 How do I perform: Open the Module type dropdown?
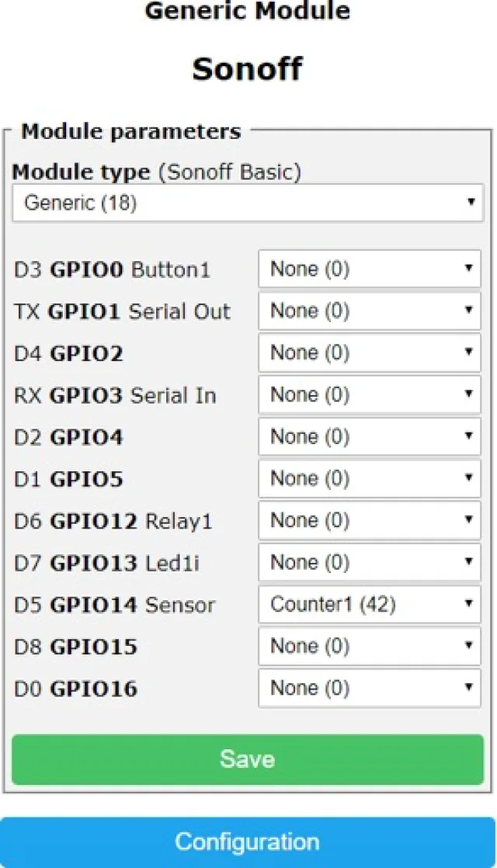[247, 203]
